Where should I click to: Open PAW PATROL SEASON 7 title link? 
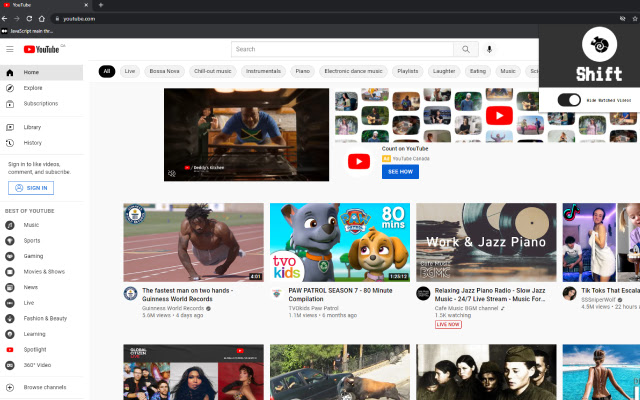point(340,295)
